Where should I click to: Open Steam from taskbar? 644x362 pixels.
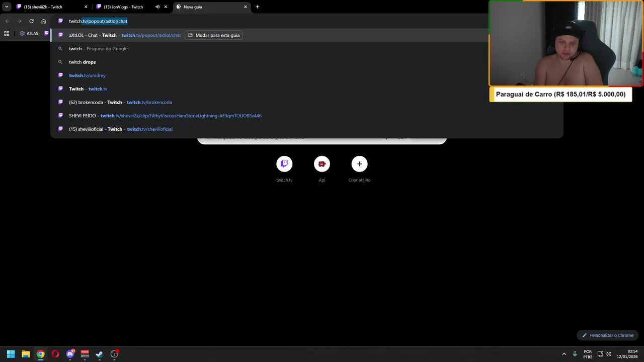(100, 354)
